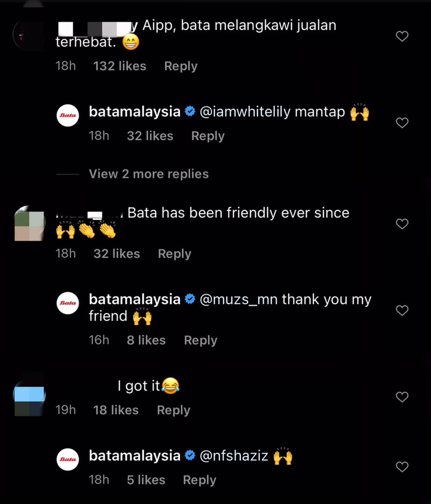
Task: Tap heart on 'thank you my friend' reply
Action: (x=402, y=310)
